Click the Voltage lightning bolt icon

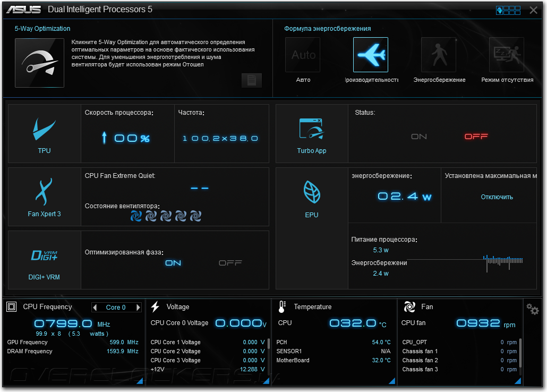[155, 307]
